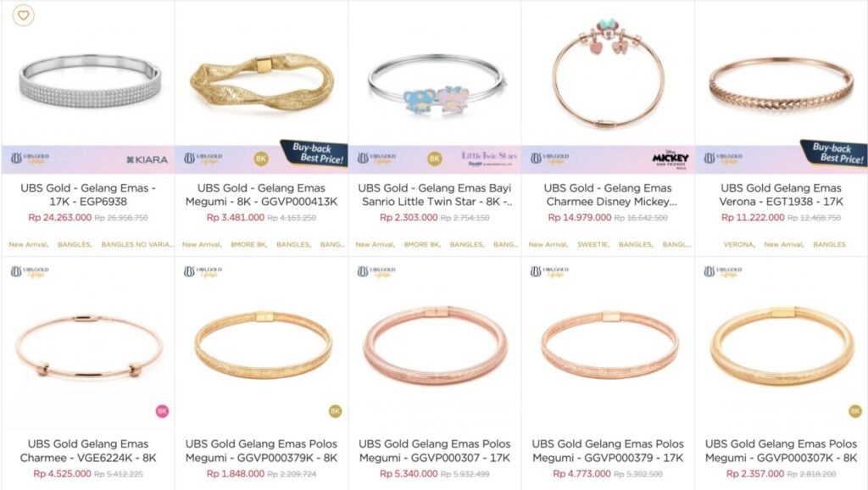Click gold 8K badge on Megumi GGVP000379K
The image size is (868, 490).
point(335,411)
